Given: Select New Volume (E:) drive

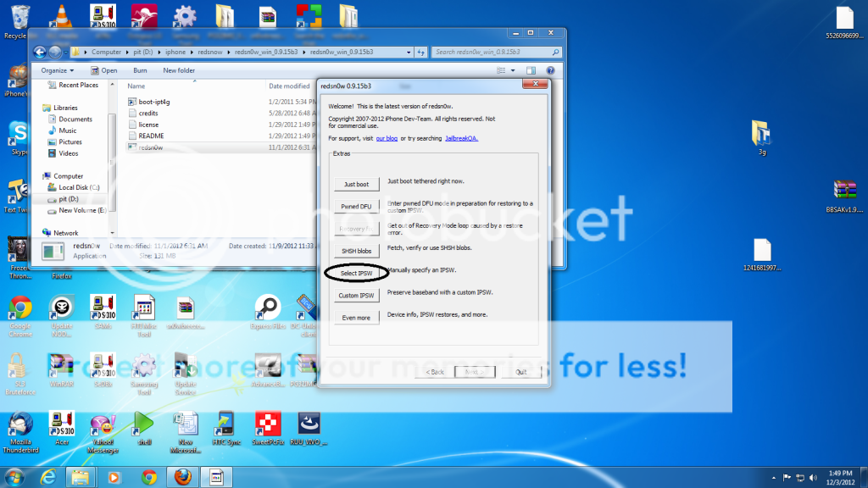Looking at the screenshot, I should [x=77, y=210].
